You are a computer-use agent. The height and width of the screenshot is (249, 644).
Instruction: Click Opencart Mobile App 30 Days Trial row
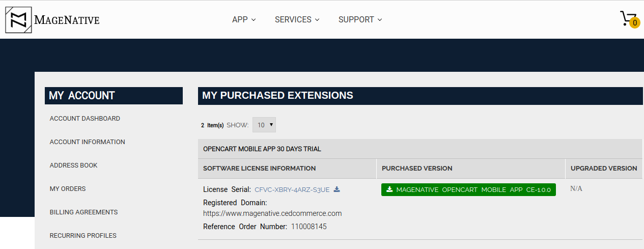pyautogui.click(x=420, y=149)
